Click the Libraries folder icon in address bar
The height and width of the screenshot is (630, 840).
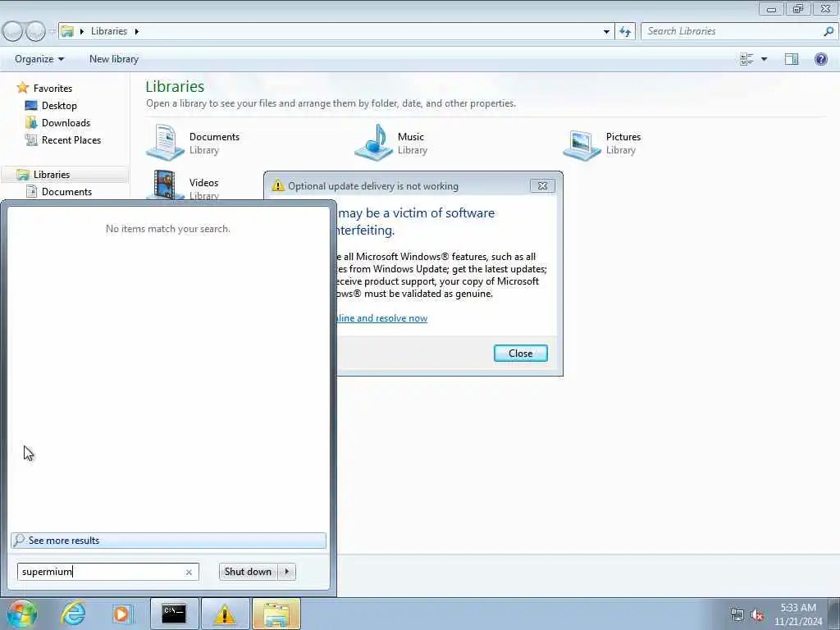pos(67,31)
